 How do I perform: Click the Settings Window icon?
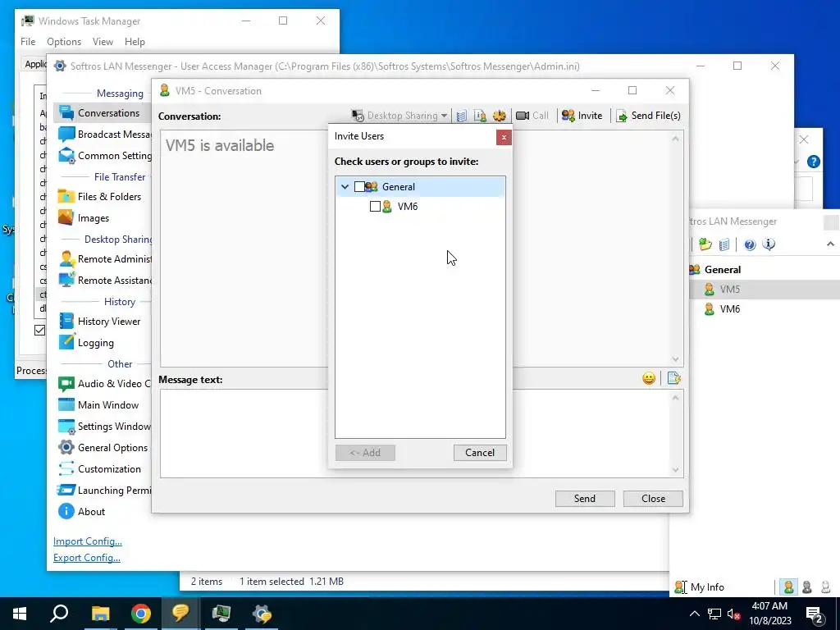[x=66, y=427]
